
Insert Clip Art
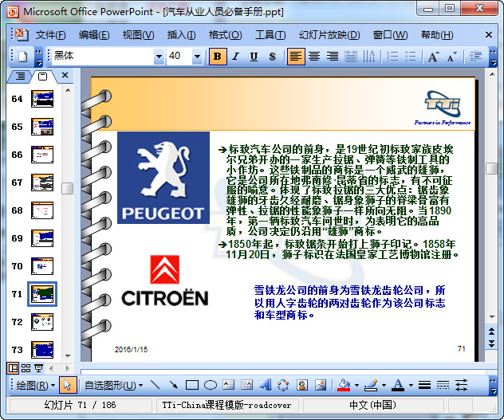point(302,385)
